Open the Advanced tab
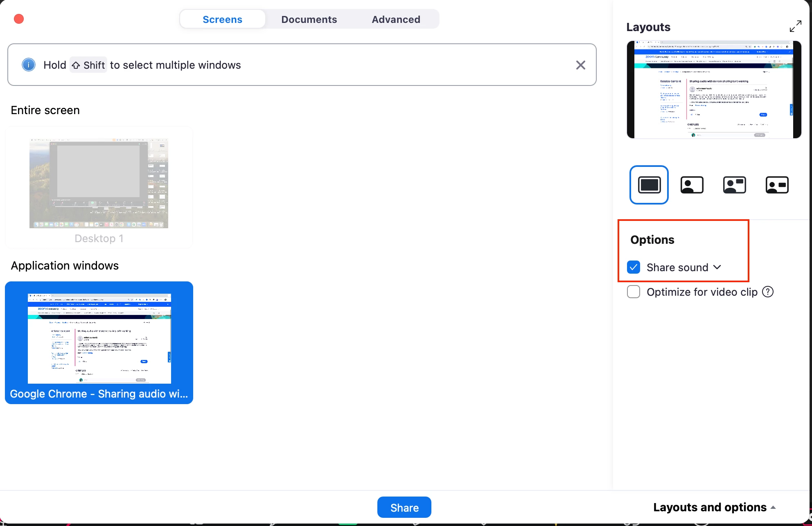812x526 pixels. 396,19
